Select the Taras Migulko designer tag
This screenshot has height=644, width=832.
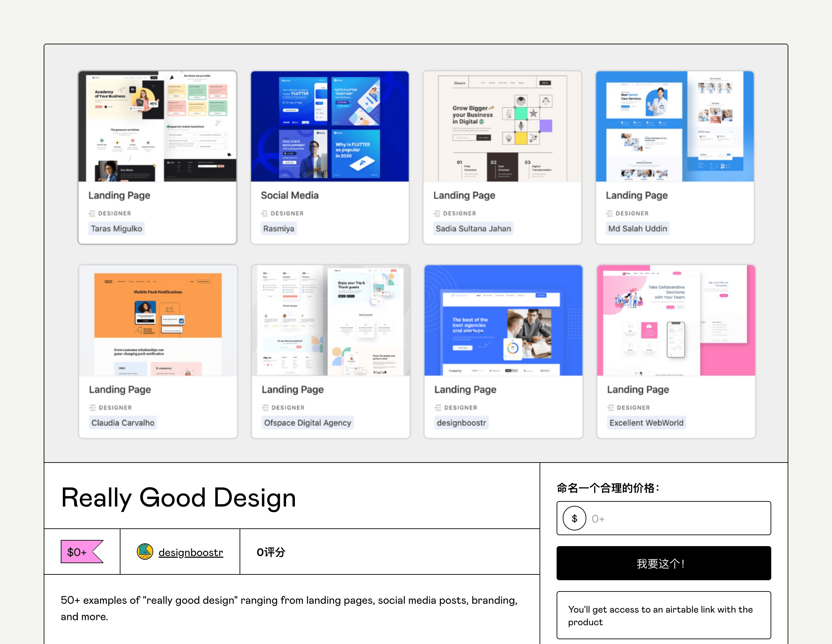point(117,229)
